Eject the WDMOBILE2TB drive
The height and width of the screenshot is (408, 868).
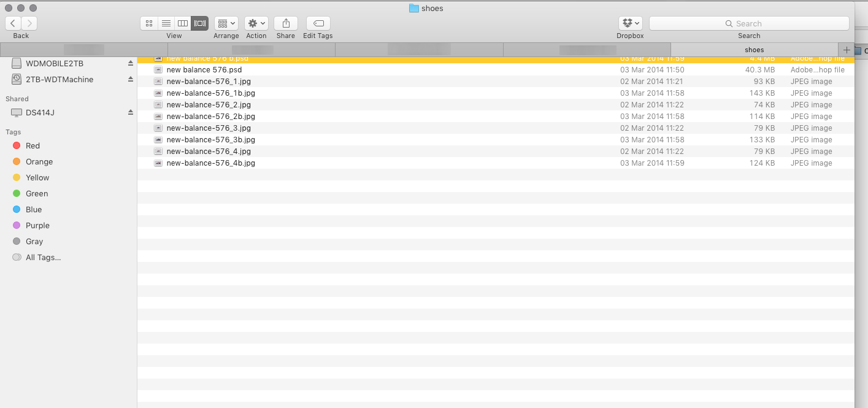(x=130, y=63)
